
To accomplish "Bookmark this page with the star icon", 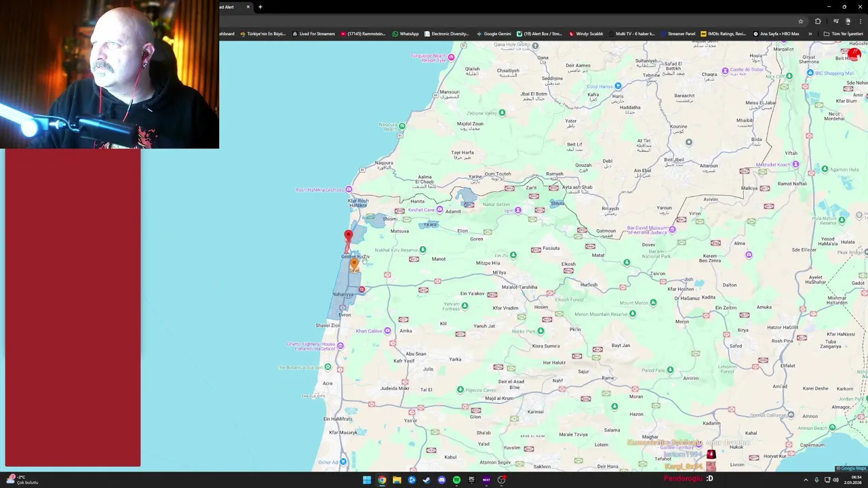I will [x=801, y=21].
